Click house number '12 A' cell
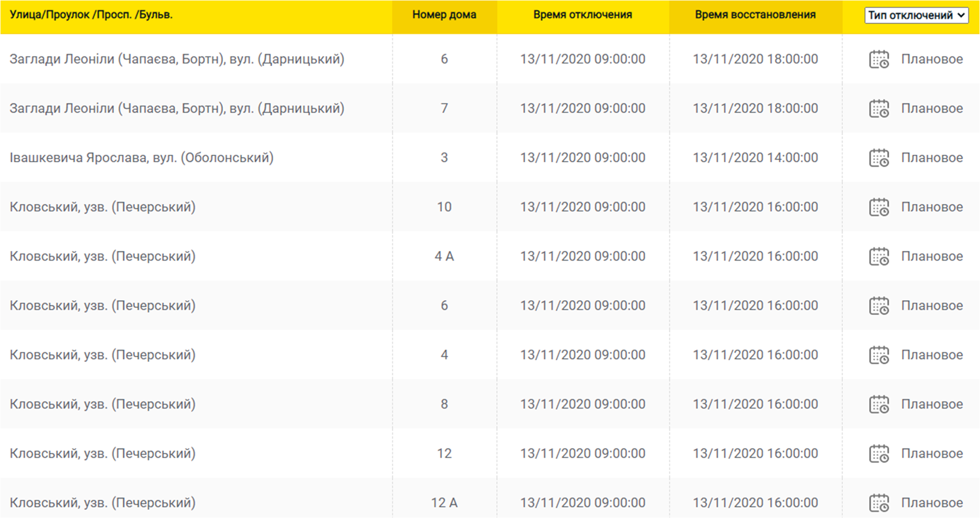The image size is (980, 518). point(444,503)
